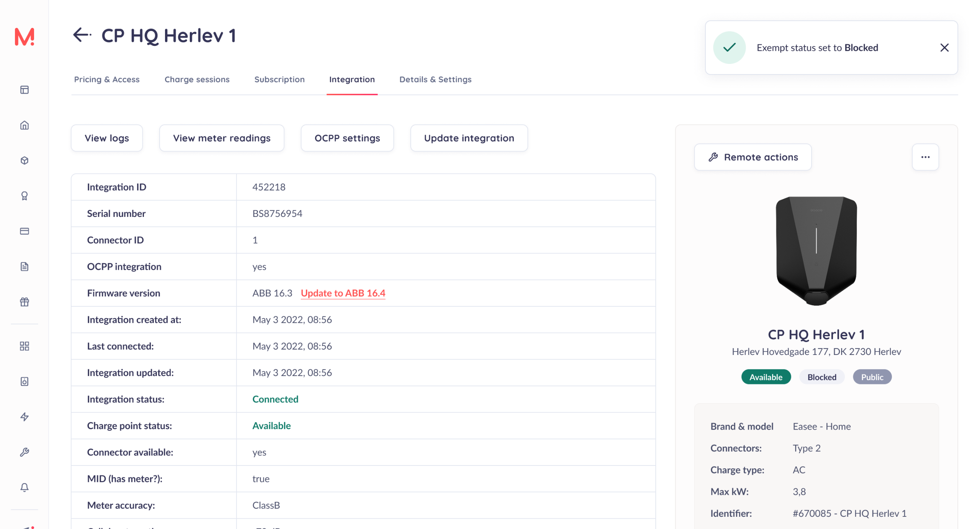Click the bell notifications icon
This screenshot has height=529, width=980.
point(24,487)
